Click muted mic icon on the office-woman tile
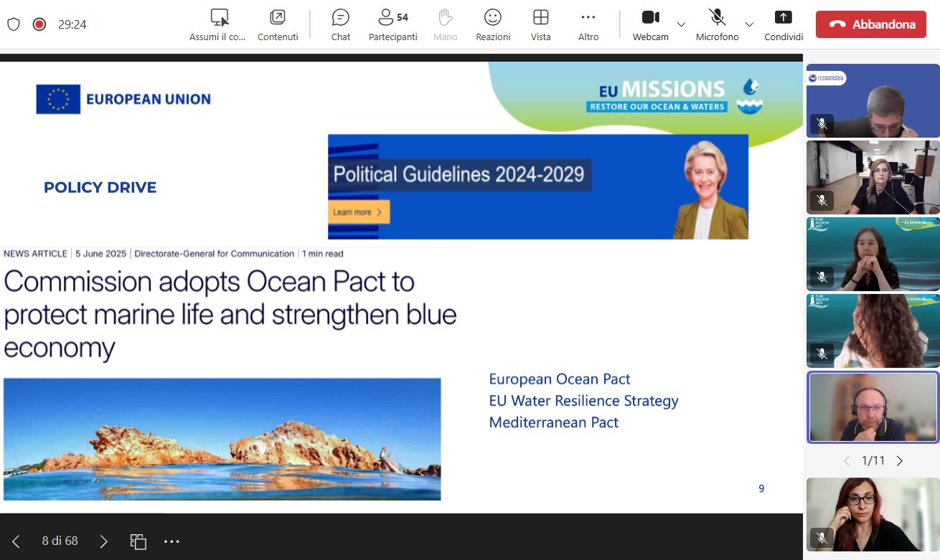Viewport: 940px width, 560px height. tap(822, 200)
